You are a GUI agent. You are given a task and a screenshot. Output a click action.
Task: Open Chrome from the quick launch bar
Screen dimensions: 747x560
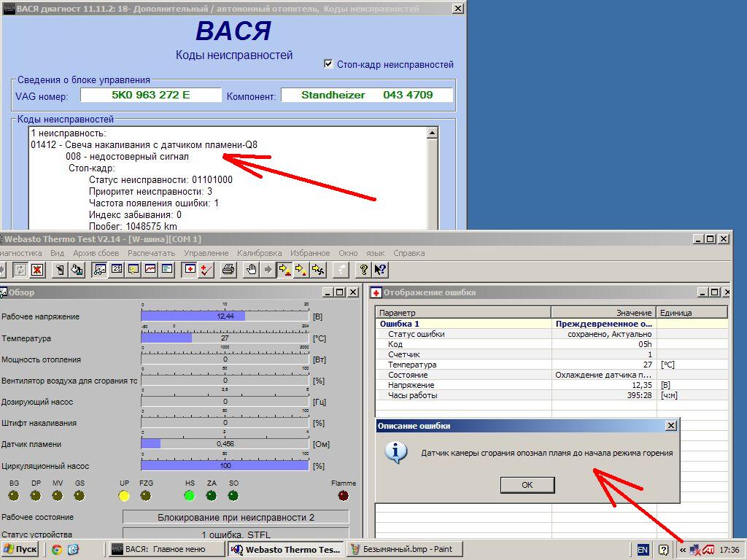(x=57, y=550)
